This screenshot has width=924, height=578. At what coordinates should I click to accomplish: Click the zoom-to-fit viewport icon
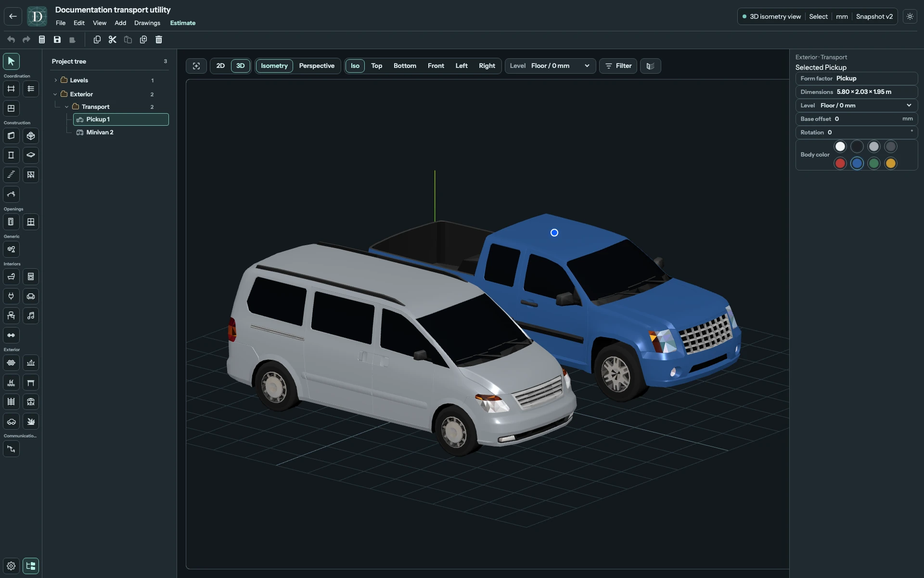pos(196,66)
